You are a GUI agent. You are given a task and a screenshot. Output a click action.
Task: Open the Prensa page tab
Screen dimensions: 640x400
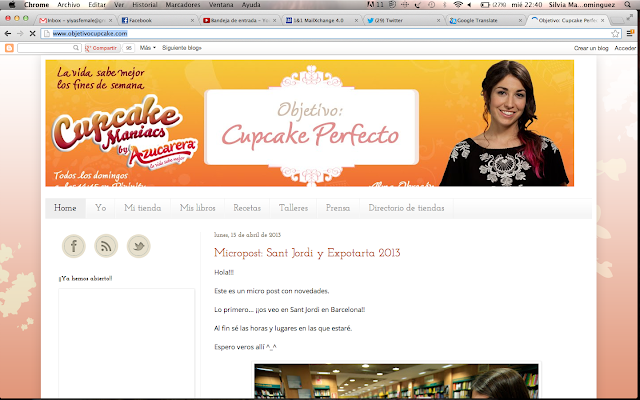[x=338, y=208]
